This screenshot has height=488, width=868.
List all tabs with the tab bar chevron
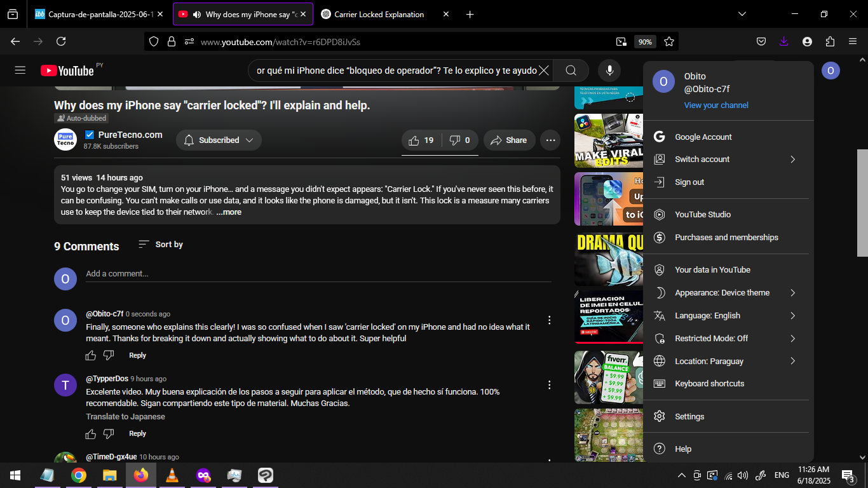(x=742, y=14)
